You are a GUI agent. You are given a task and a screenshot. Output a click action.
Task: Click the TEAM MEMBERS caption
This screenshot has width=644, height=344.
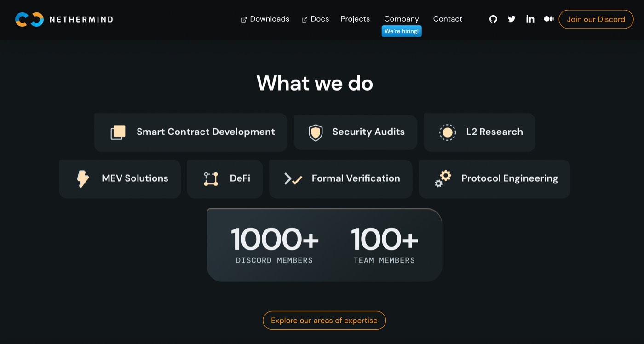click(x=384, y=260)
